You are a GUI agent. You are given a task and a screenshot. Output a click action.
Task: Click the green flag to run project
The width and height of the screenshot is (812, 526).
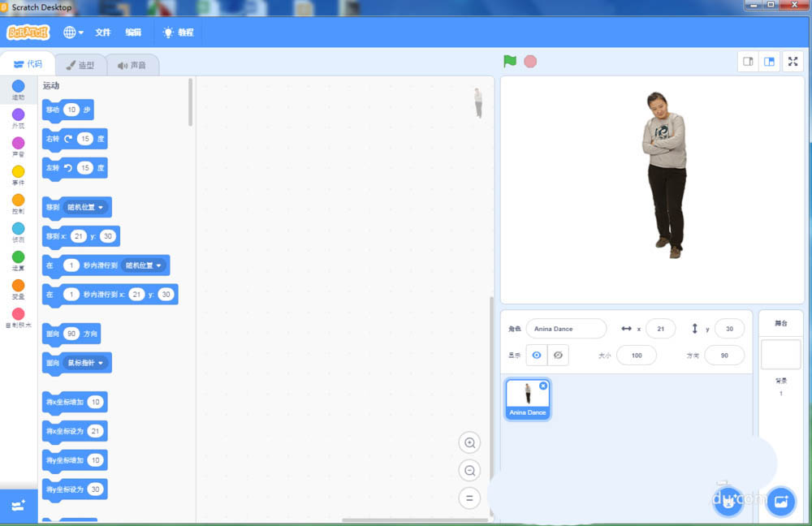point(509,61)
